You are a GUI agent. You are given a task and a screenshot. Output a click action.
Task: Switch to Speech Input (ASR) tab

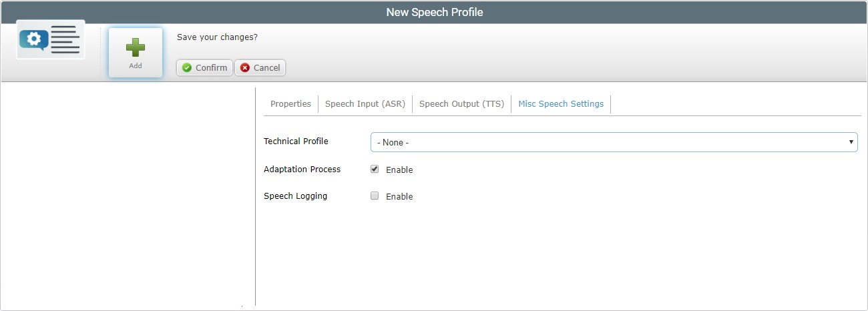[365, 104]
